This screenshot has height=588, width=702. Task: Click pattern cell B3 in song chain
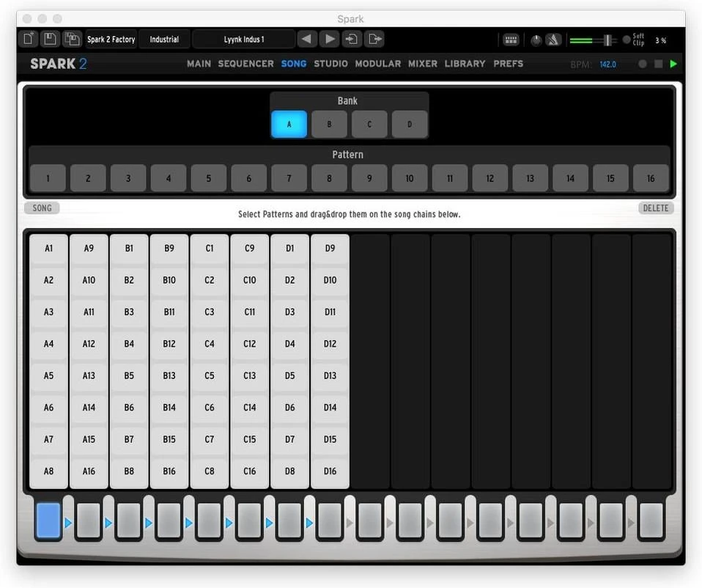point(129,312)
